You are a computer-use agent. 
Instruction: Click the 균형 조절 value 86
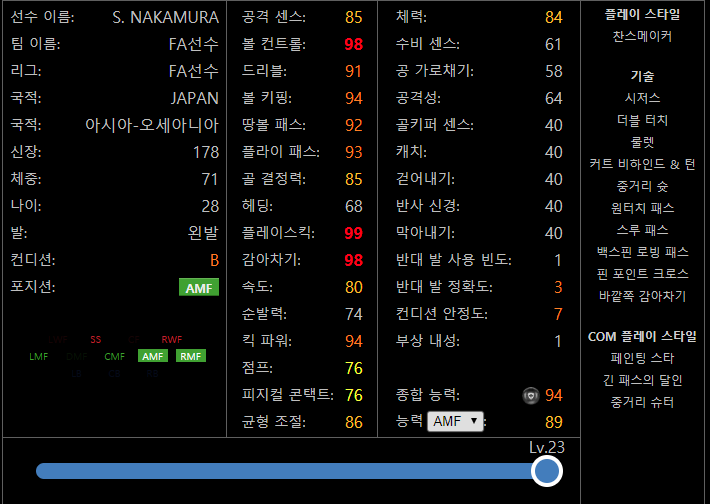pyautogui.click(x=354, y=422)
